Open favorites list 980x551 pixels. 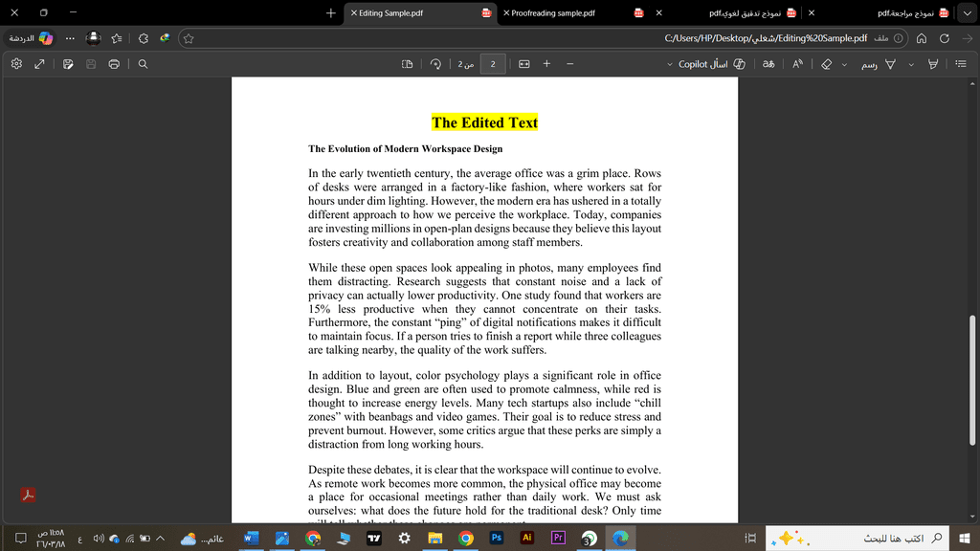(x=117, y=38)
